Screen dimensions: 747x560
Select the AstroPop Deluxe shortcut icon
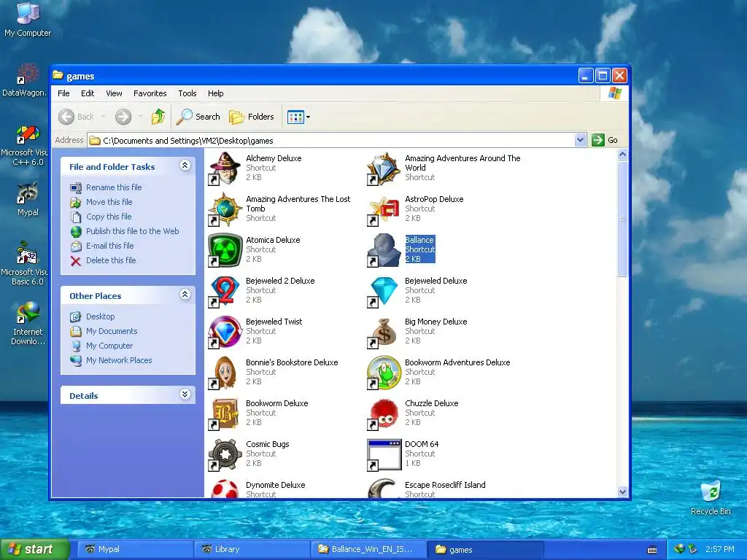(x=384, y=209)
